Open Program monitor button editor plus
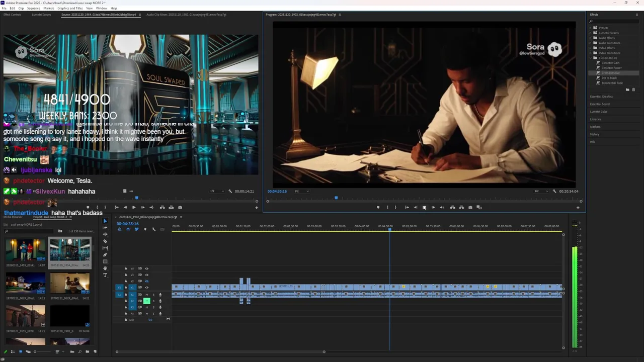Screen dimensions: 644x362 pos(578,207)
